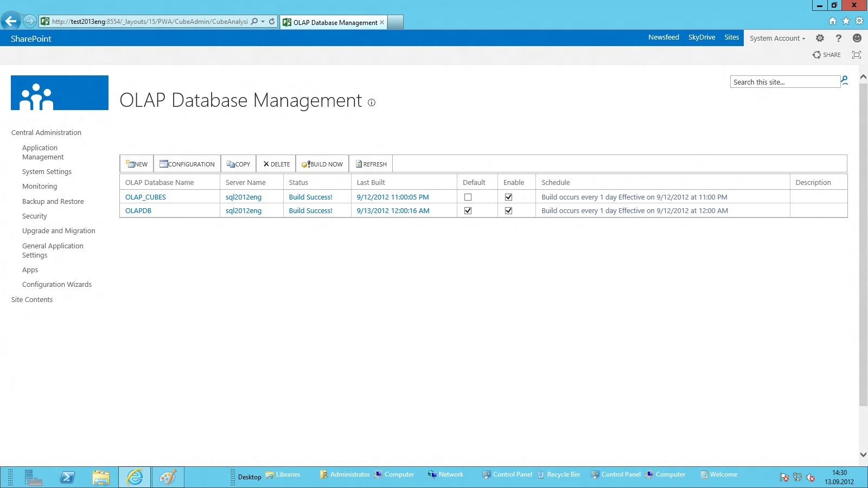
Task: Open Backup and Restore
Action: tap(53, 202)
